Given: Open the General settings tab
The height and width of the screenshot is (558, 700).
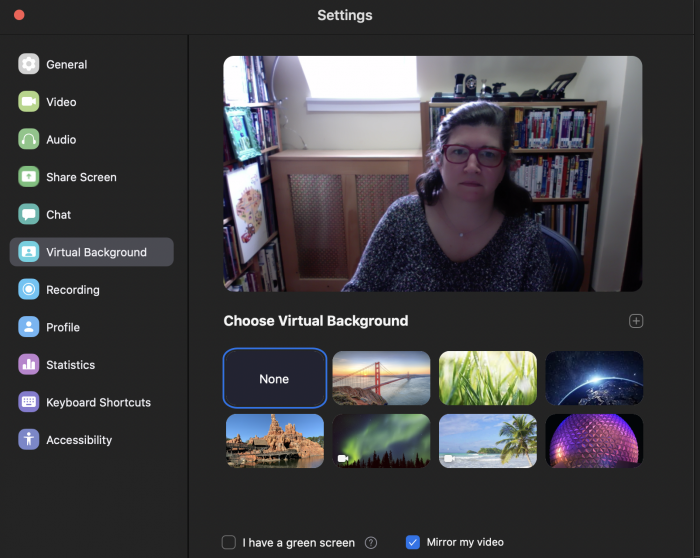Looking at the screenshot, I should tap(67, 65).
